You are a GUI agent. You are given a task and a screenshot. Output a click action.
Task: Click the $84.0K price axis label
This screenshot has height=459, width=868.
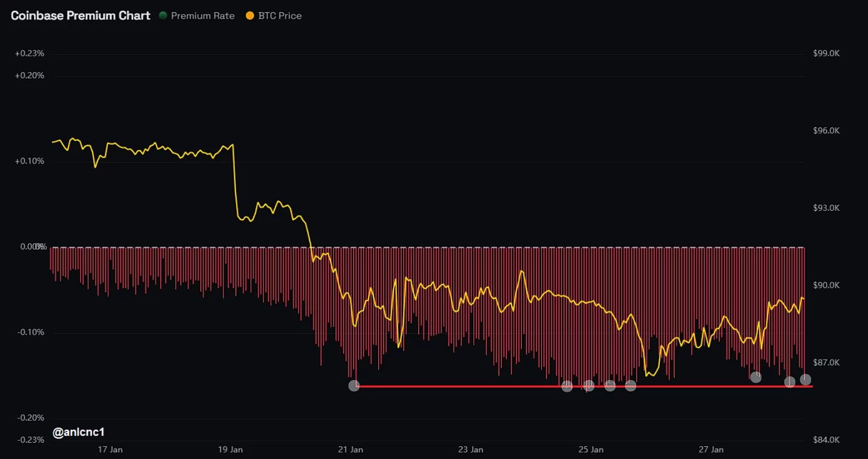pyautogui.click(x=826, y=440)
